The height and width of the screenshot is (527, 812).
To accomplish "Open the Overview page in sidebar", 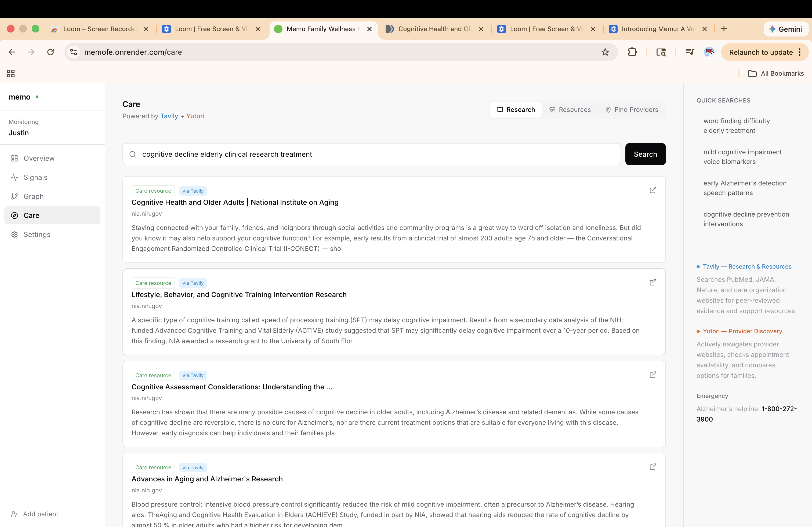I will [39, 158].
